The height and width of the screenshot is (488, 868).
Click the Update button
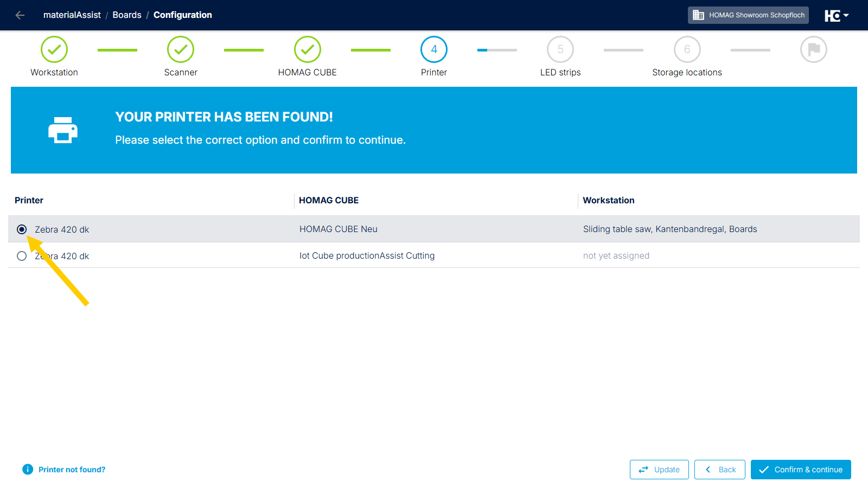pos(659,470)
